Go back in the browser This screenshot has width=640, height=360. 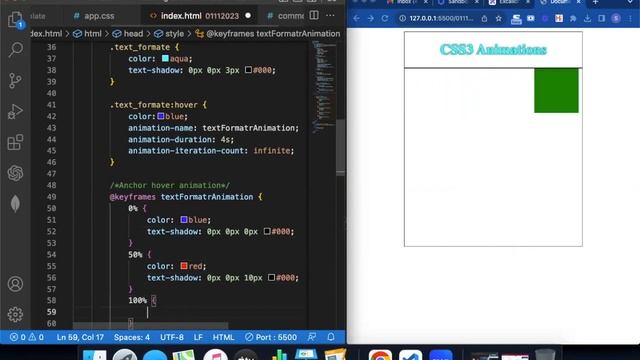[x=356, y=18]
